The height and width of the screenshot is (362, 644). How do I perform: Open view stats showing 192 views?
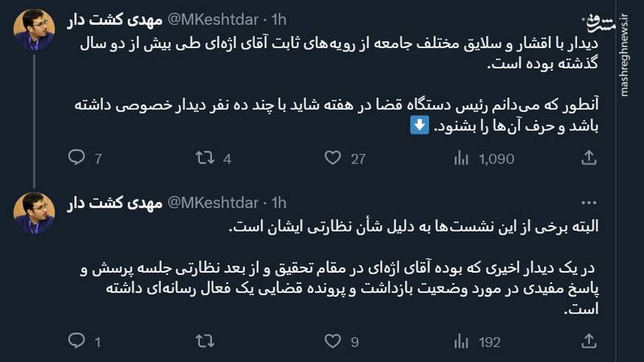coord(461,341)
